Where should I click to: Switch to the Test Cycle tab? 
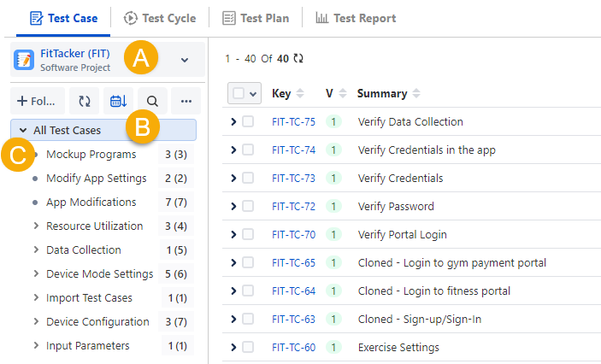pyautogui.click(x=160, y=19)
